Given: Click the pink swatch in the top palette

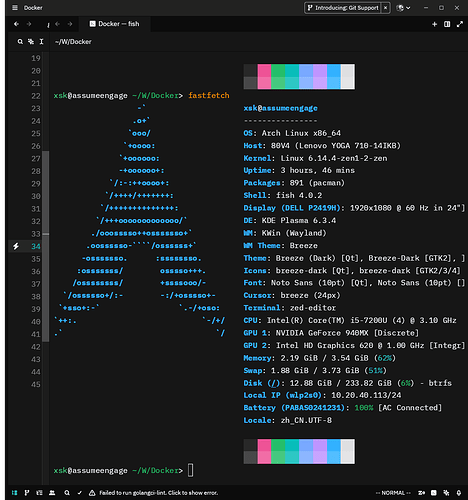Looking at the screenshot, I should tap(264, 77).
